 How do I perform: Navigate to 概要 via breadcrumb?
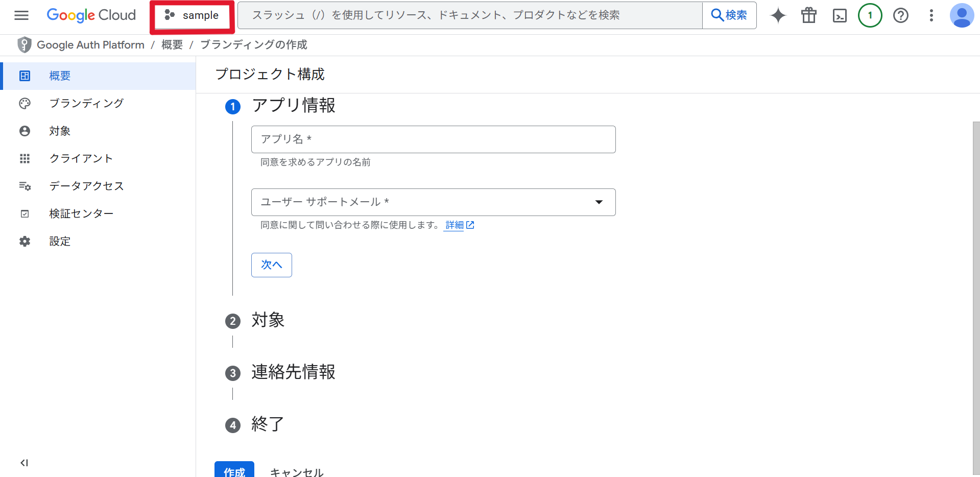[172, 45]
